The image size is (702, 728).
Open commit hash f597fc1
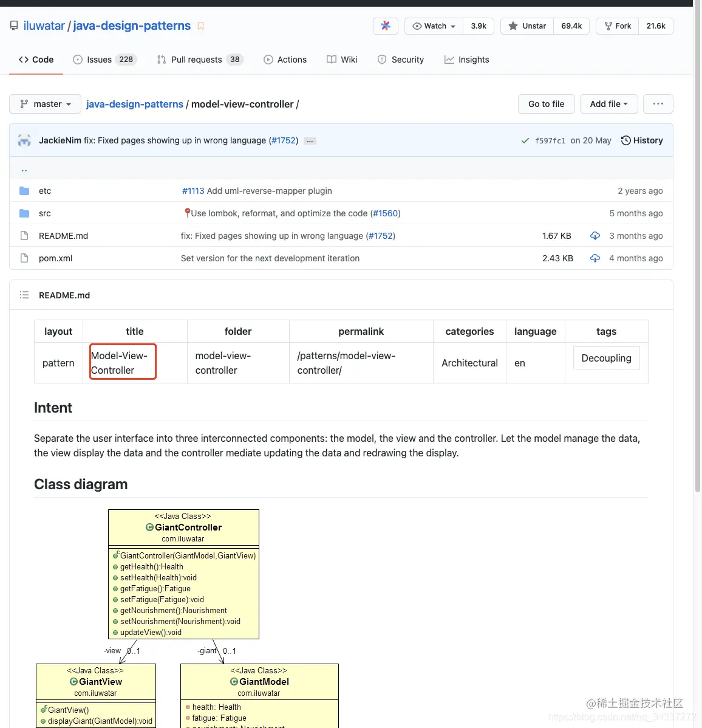tap(550, 141)
